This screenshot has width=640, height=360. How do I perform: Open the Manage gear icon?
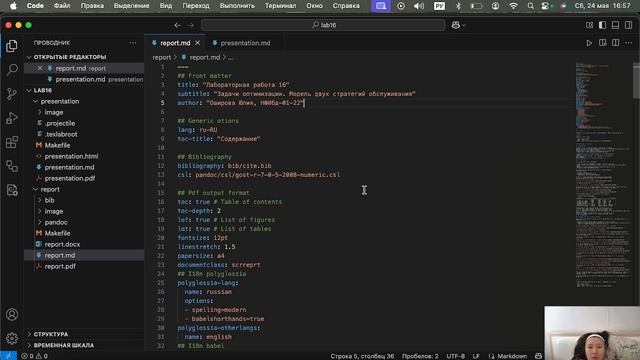tap(12, 338)
